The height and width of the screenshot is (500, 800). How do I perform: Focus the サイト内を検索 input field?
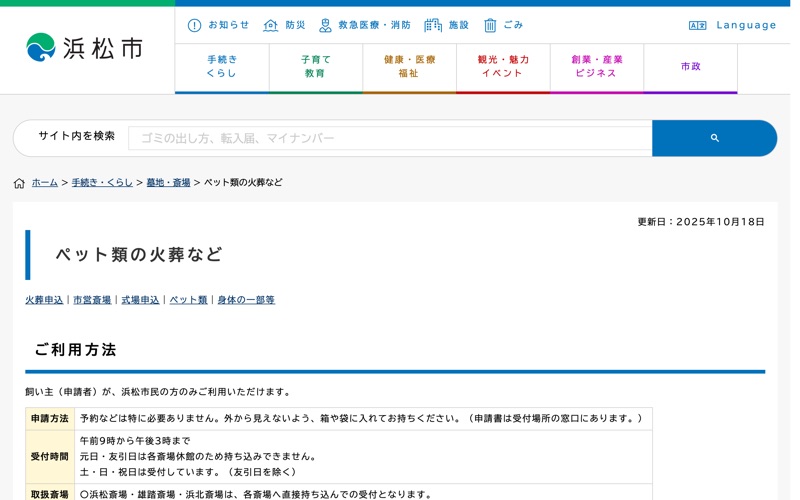coord(390,138)
